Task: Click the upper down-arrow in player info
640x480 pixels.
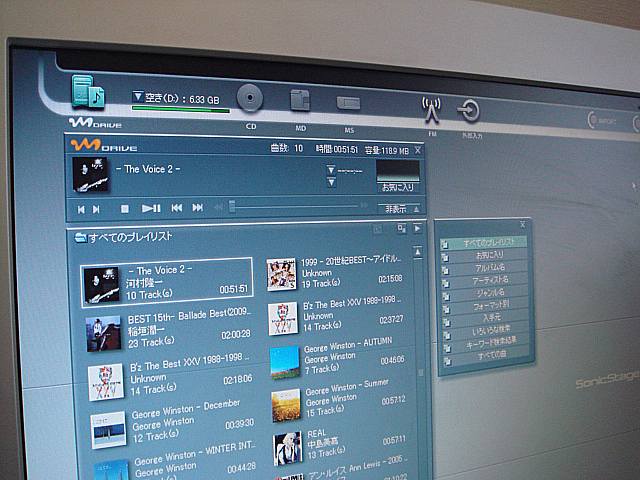Action: 331,169
